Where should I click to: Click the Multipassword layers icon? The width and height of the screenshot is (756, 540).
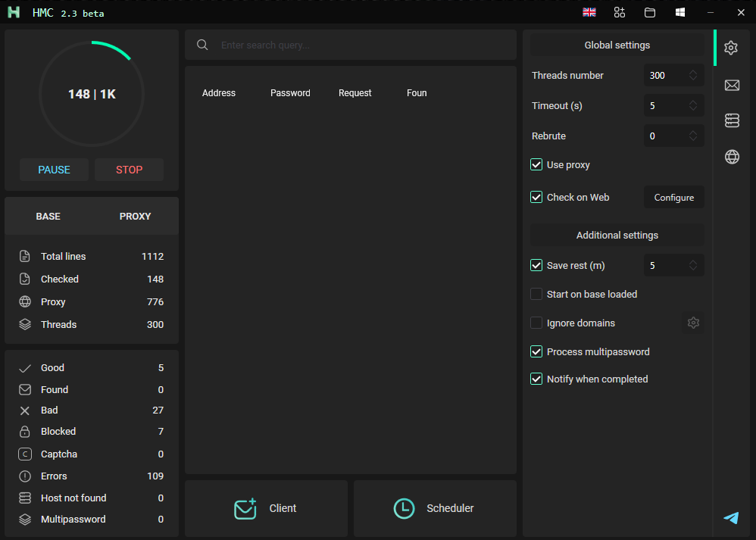pos(25,520)
